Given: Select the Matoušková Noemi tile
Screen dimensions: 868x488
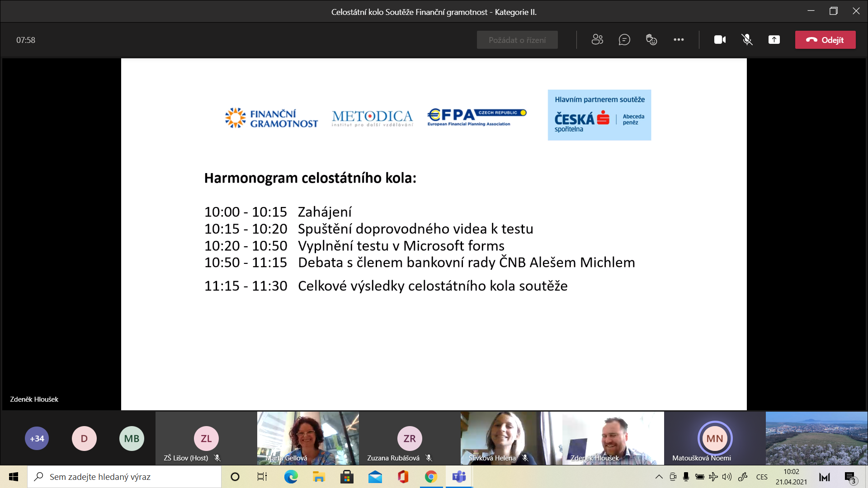Looking at the screenshot, I should (715, 438).
